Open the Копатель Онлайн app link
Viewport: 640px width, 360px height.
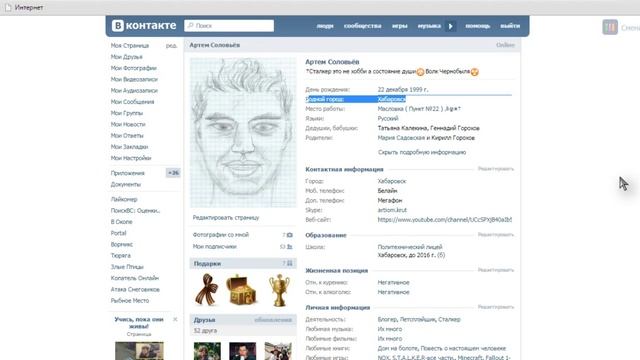[135, 278]
